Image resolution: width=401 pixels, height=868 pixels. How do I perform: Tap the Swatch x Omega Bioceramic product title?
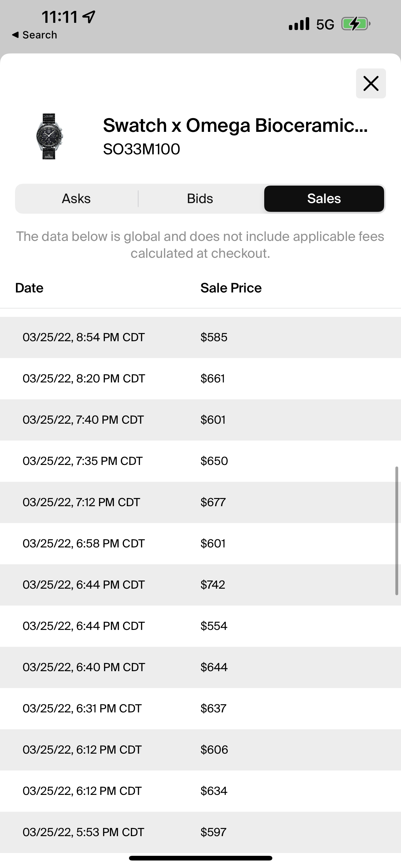(235, 125)
